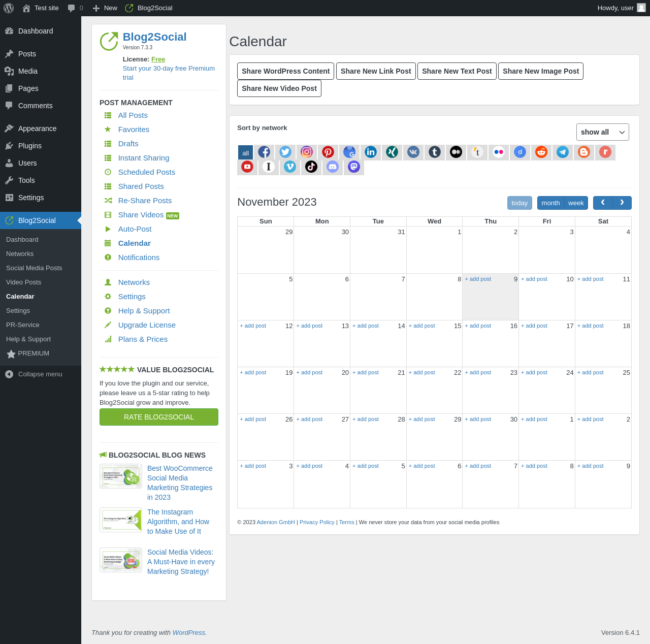
Task: Filter calendar by Telegram network
Action: pyautogui.click(x=563, y=152)
